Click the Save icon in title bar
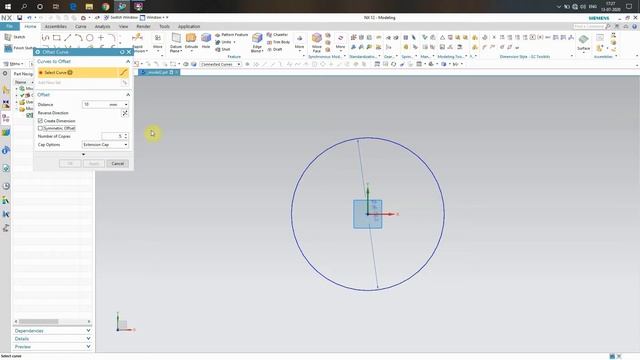 (19, 18)
